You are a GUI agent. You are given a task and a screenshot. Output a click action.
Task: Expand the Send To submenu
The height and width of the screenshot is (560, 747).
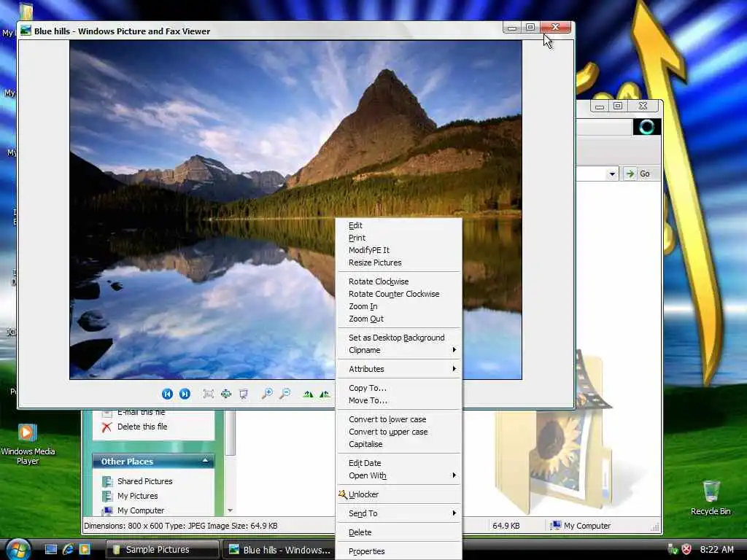click(399, 513)
